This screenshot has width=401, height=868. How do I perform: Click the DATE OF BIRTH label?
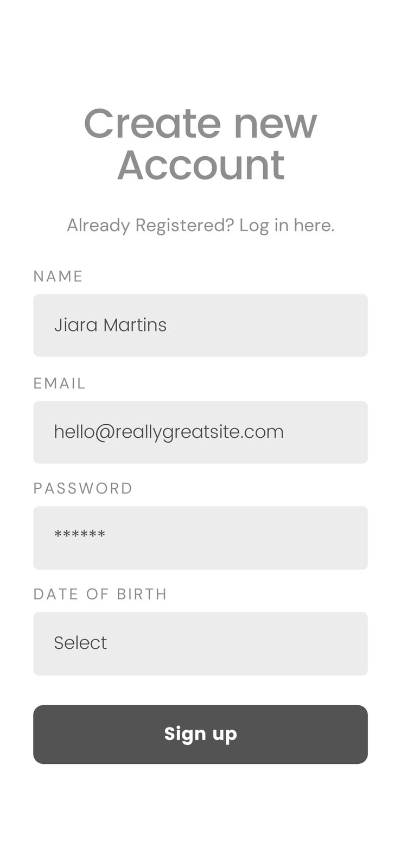pos(100,594)
